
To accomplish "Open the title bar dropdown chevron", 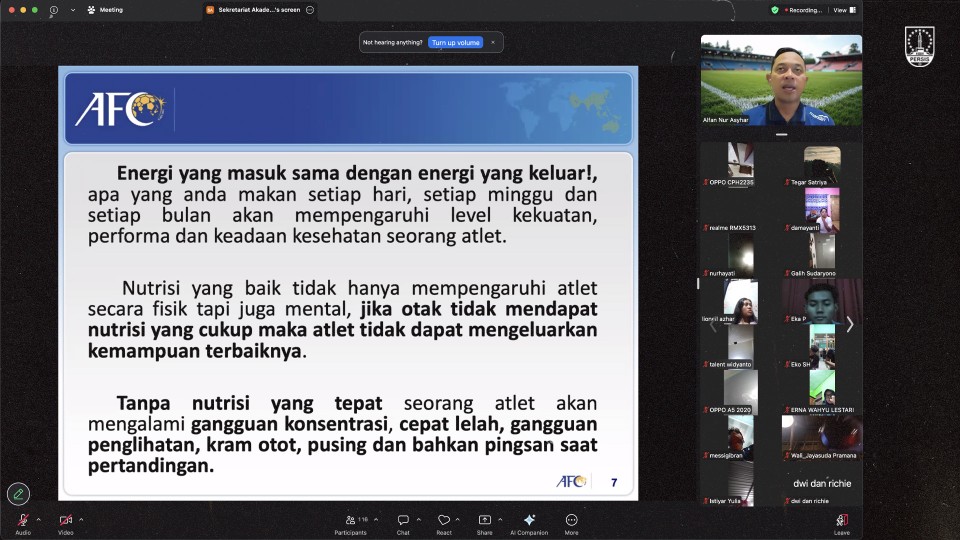I will click(x=73, y=10).
